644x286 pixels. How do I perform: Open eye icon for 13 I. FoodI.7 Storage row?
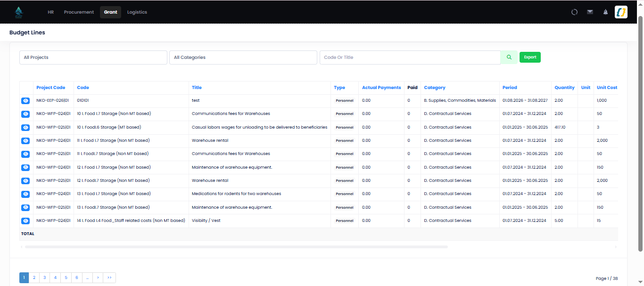(25, 207)
